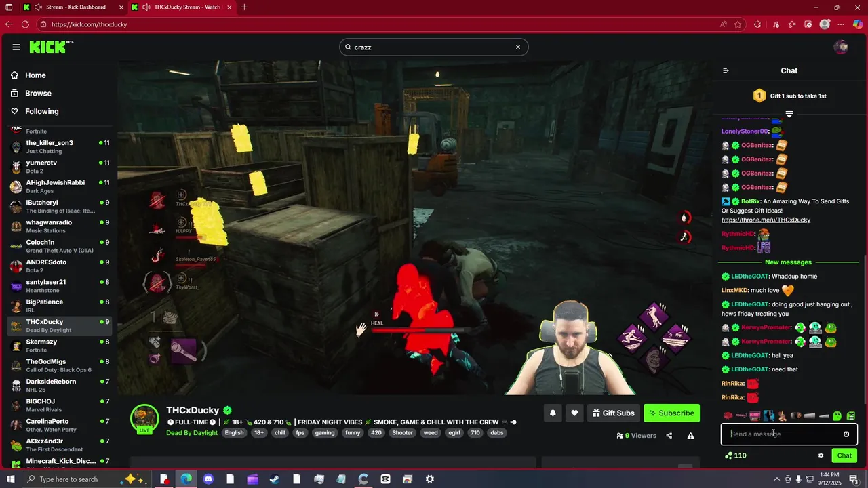The image size is (868, 488).
Task: Open BigPatience channel in sidebar
Action: point(60,306)
